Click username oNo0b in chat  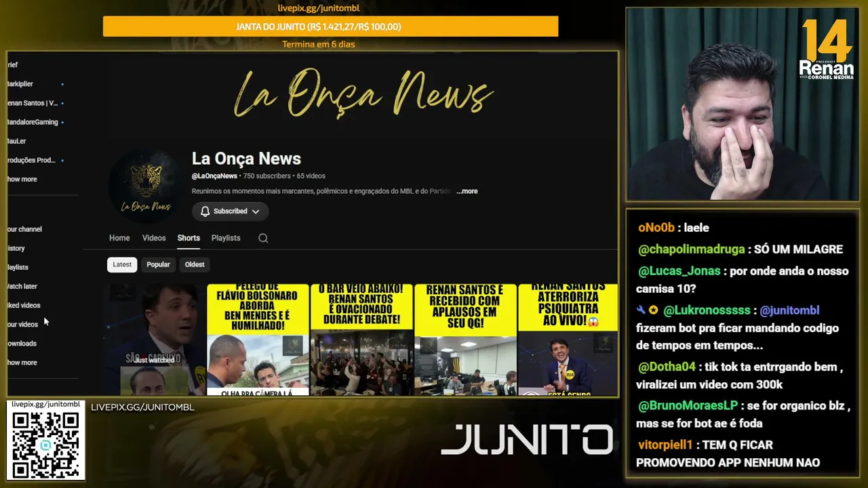(x=656, y=228)
